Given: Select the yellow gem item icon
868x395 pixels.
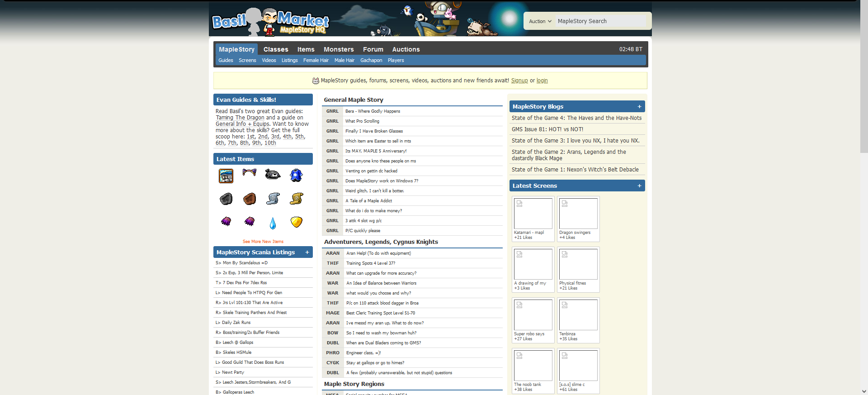Looking at the screenshot, I should click(x=296, y=222).
